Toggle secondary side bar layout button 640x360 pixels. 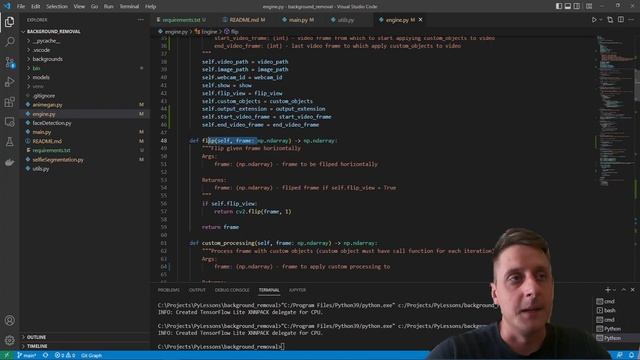tap(577, 6)
